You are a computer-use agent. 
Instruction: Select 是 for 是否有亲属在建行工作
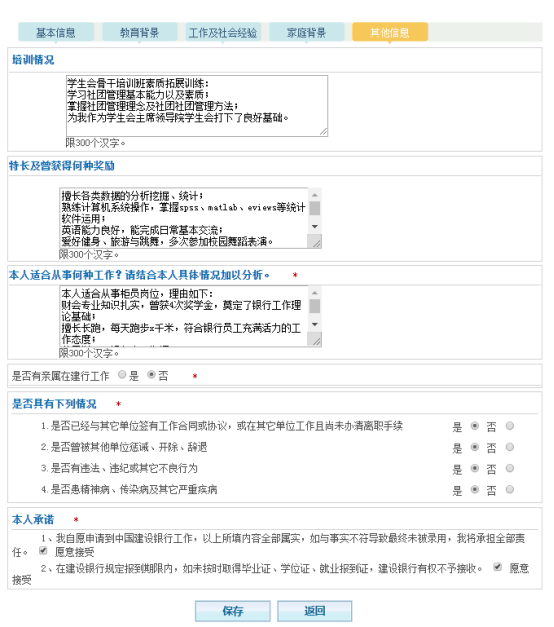tap(122, 375)
